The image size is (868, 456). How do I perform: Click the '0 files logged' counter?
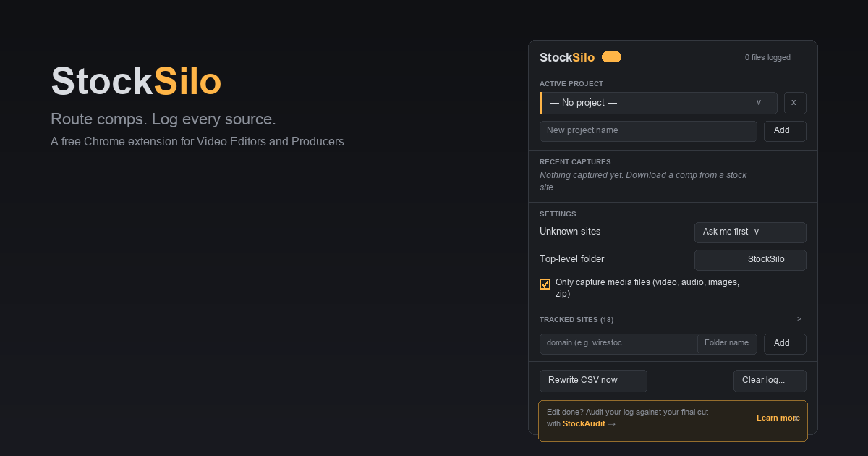[x=767, y=58]
